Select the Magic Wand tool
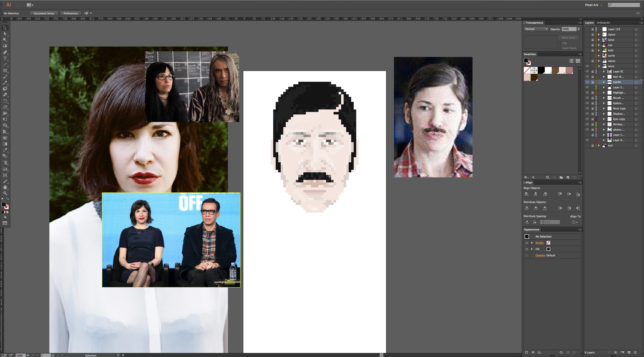The height and width of the screenshot is (357, 644). coord(5,40)
